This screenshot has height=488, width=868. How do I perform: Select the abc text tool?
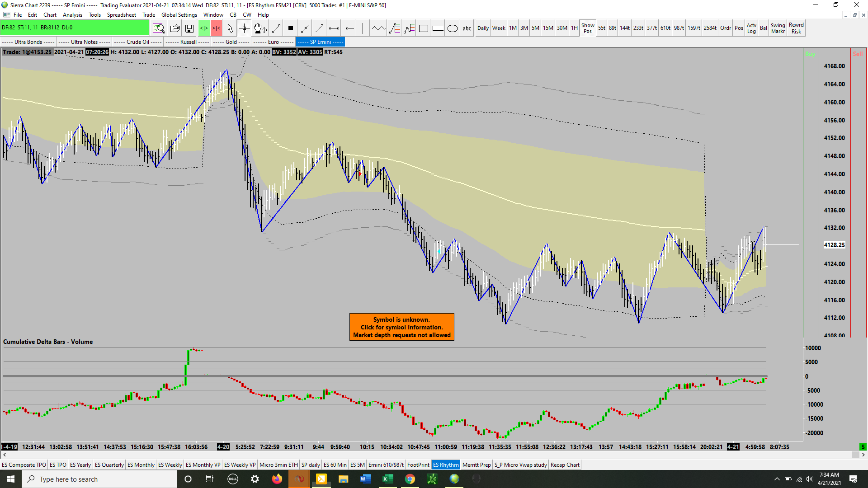(x=467, y=28)
